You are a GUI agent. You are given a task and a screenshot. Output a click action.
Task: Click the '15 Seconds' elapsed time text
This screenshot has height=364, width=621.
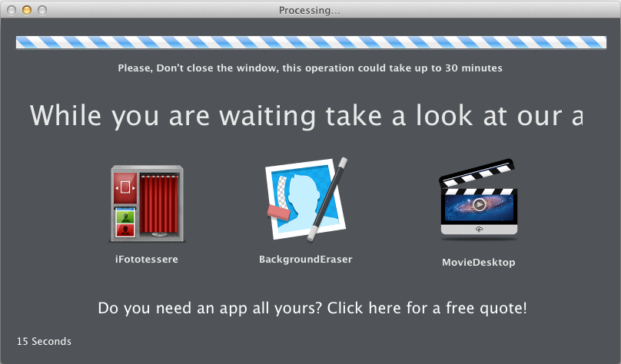(44, 342)
